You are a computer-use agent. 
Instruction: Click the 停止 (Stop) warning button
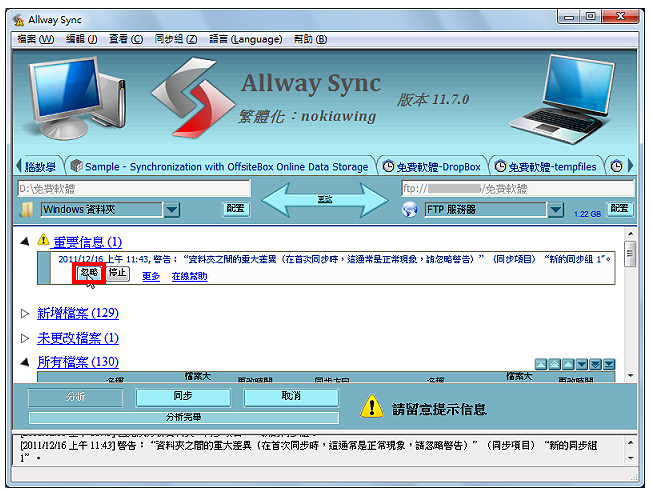click(x=118, y=273)
